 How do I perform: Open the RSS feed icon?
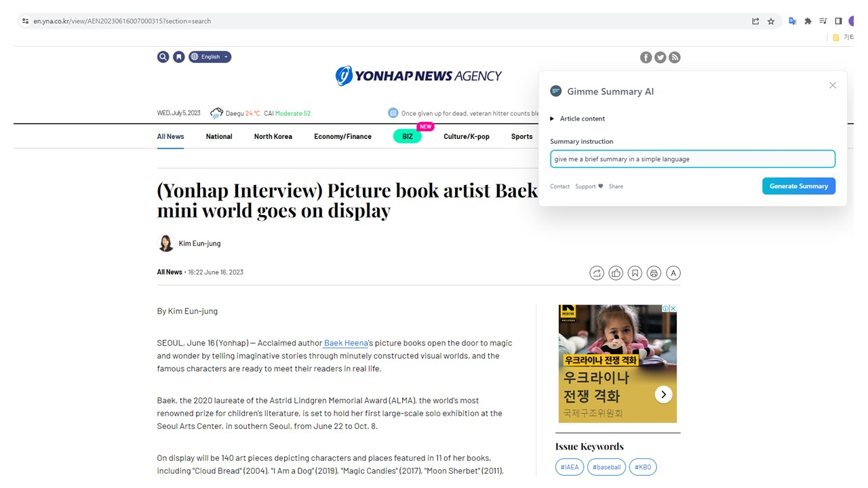[x=674, y=58]
